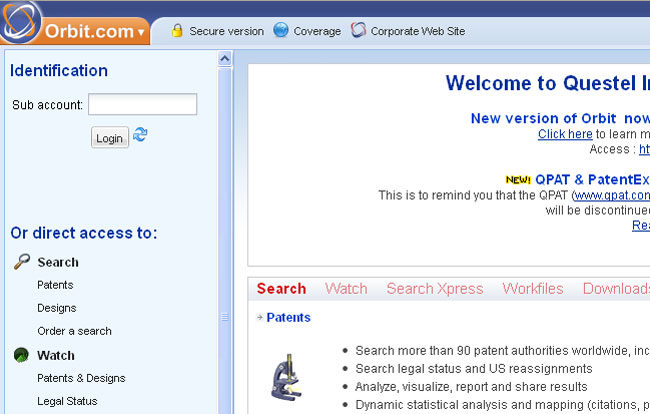This screenshot has height=414, width=650.
Task: Focus the Sub account input field
Action: click(143, 104)
